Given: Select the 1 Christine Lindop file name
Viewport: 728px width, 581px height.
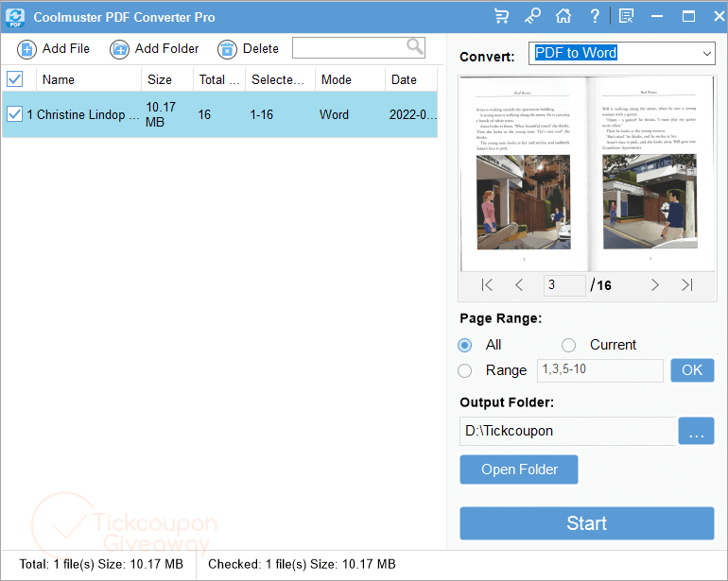Looking at the screenshot, I should tap(83, 114).
